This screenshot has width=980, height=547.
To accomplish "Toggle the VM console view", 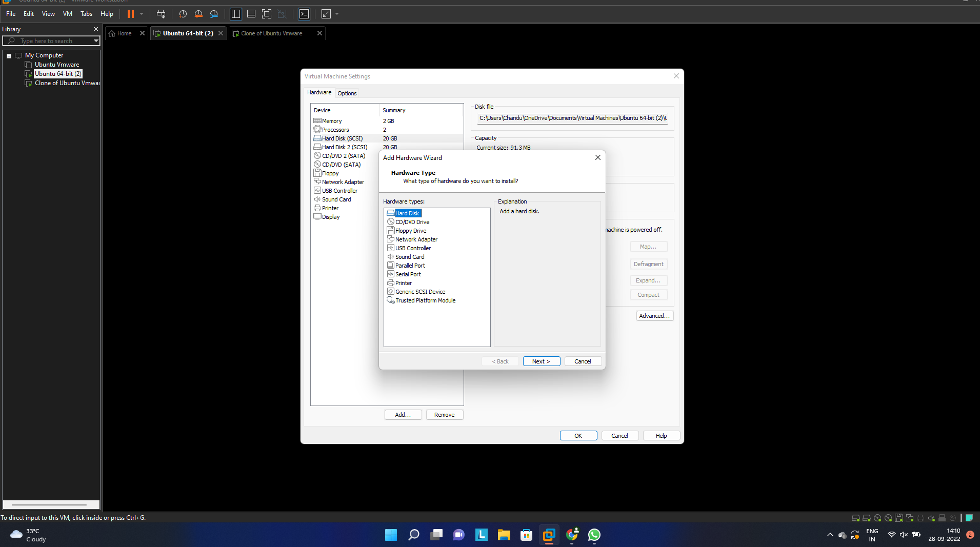I will click(305, 14).
